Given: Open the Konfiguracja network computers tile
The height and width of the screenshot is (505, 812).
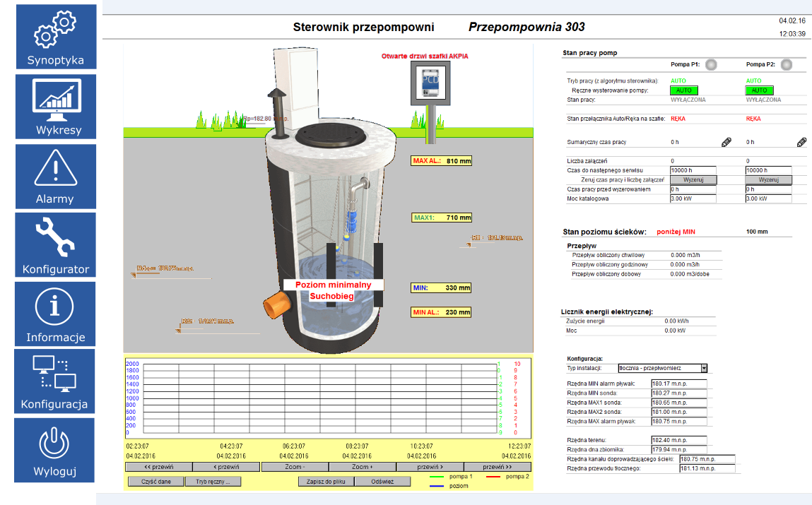Looking at the screenshot, I should click(x=54, y=381).
